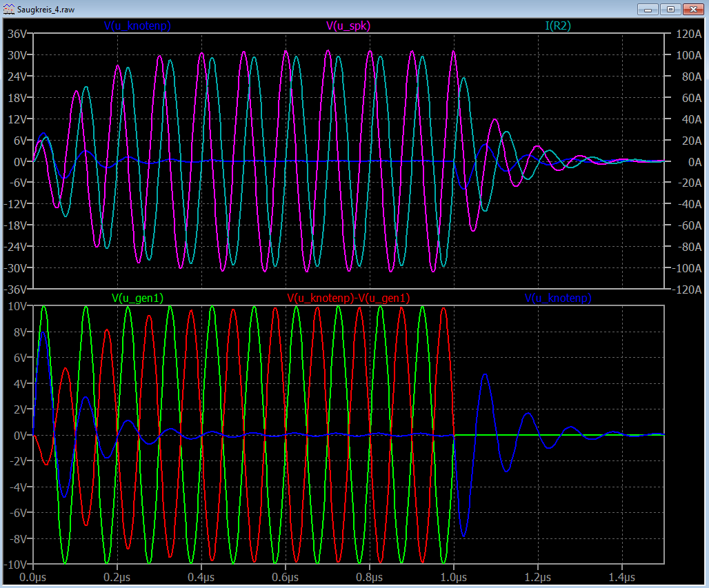The width and height of the screenshot is (709, 588).
Task: Click the 36V tick on upper voltage axis
Action: 16,34
